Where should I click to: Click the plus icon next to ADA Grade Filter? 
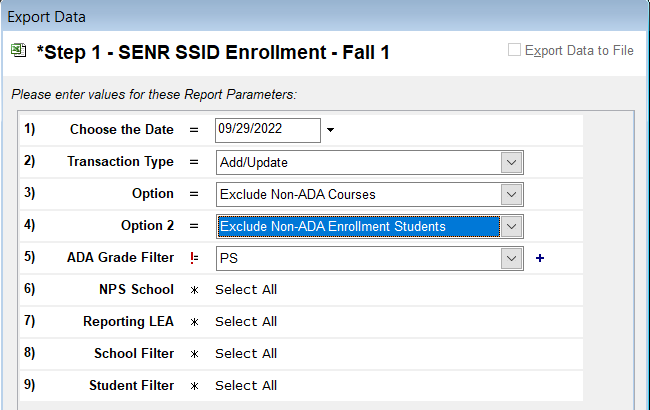(541, 258)
